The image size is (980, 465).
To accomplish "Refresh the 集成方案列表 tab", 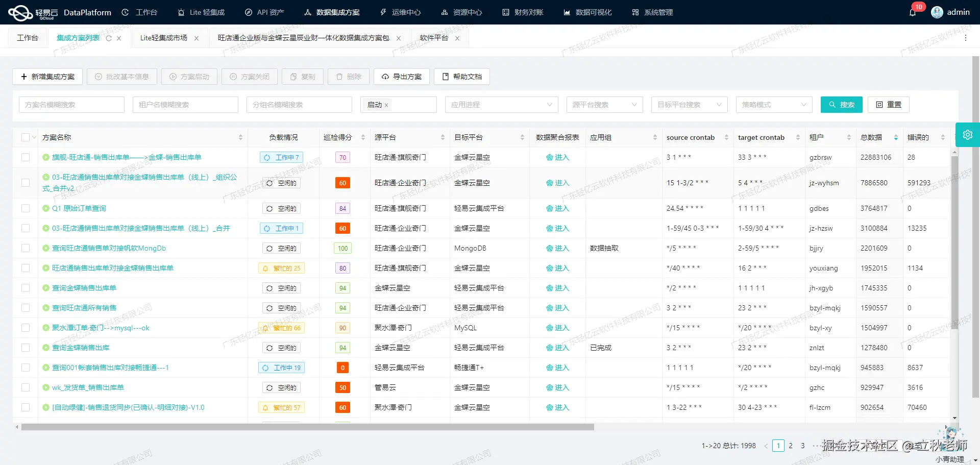I will pos(108,38).
